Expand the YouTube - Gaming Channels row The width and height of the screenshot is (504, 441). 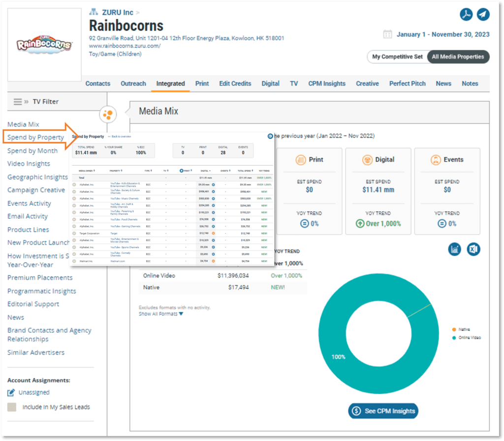tap(74, 226)
